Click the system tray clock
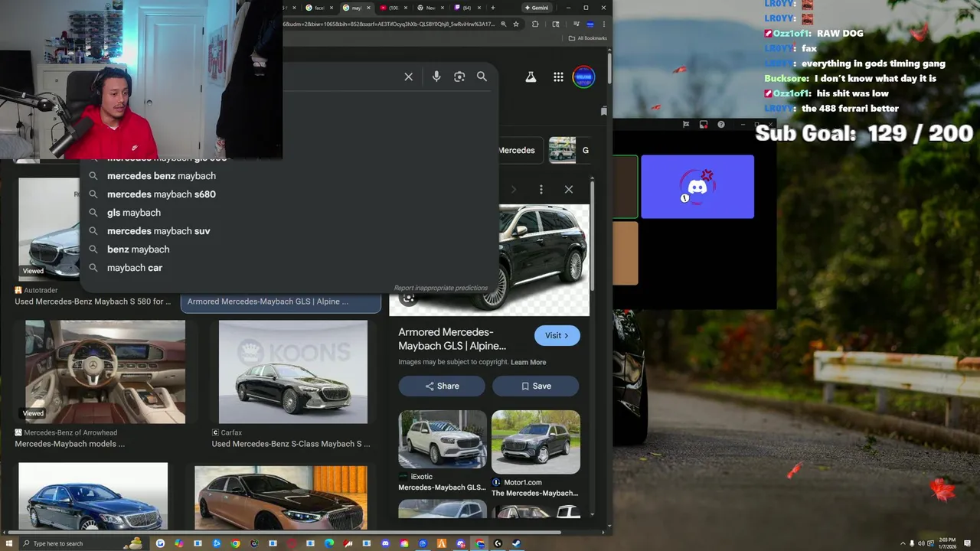This screenshot has height=551, width=980. point(948,543)
